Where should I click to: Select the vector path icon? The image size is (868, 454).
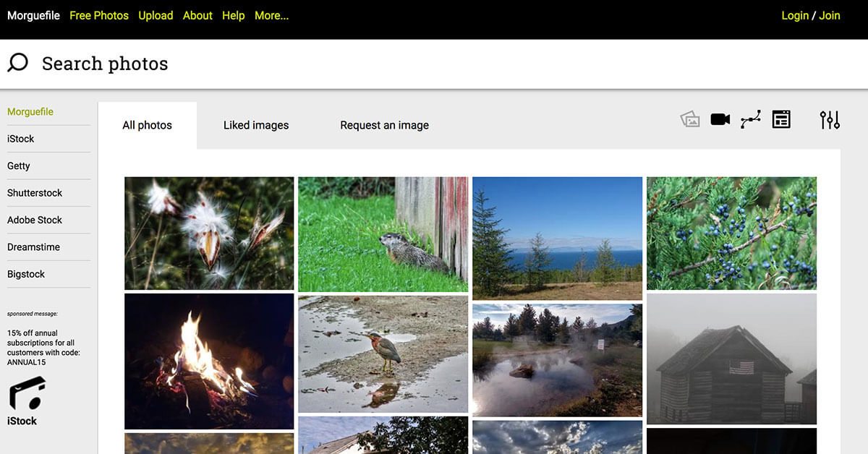click(x=751, y=119)
